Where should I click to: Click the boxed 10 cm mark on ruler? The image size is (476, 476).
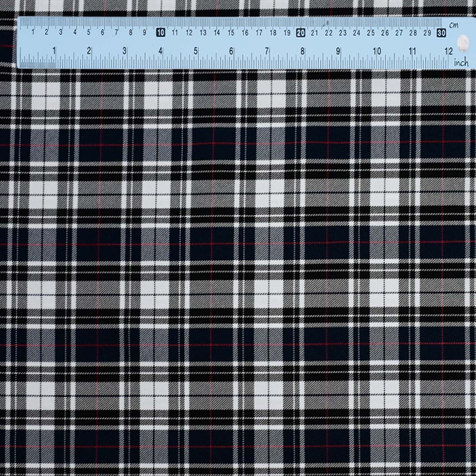click(x=161, y=33)
